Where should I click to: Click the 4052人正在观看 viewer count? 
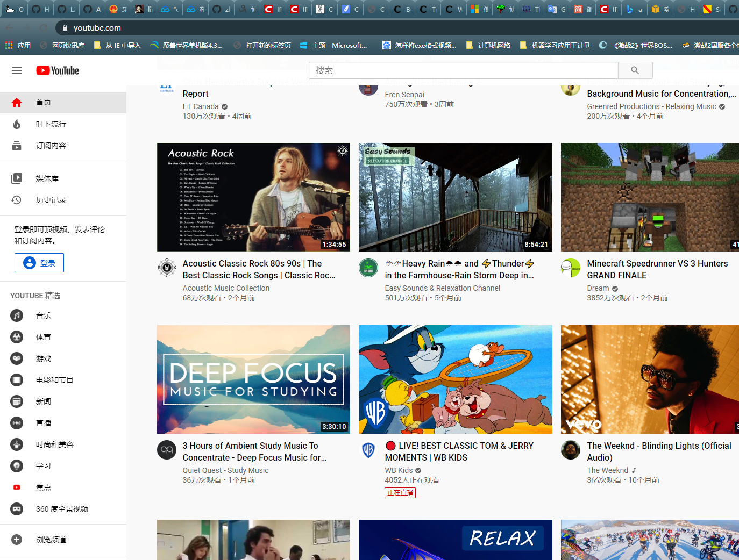pos(412,480)
